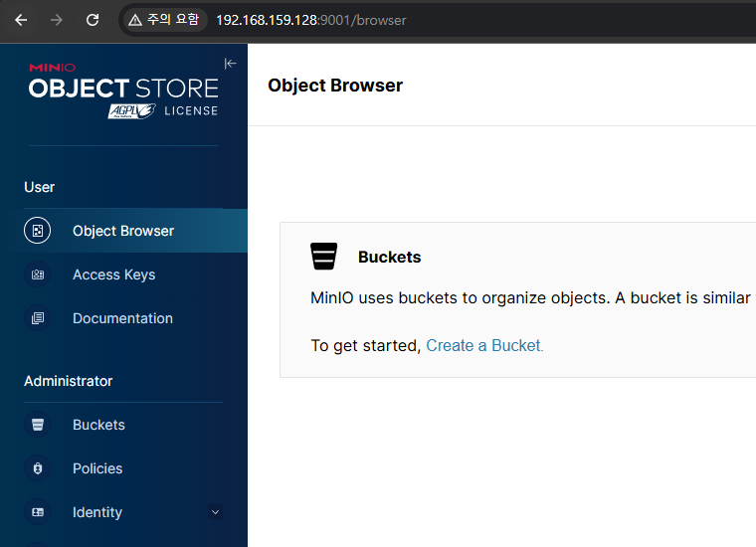This screenshot has height=547, width=756.
Task: Click the Object Browser sidebar icon
Action: [37, 231]
